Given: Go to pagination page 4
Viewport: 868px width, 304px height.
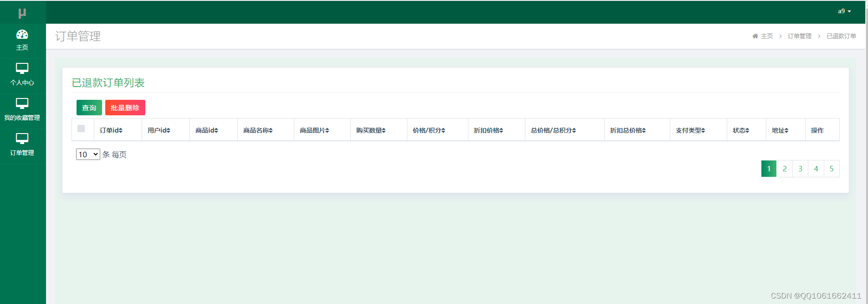Looking at the screenshot, I should point(816,169).
